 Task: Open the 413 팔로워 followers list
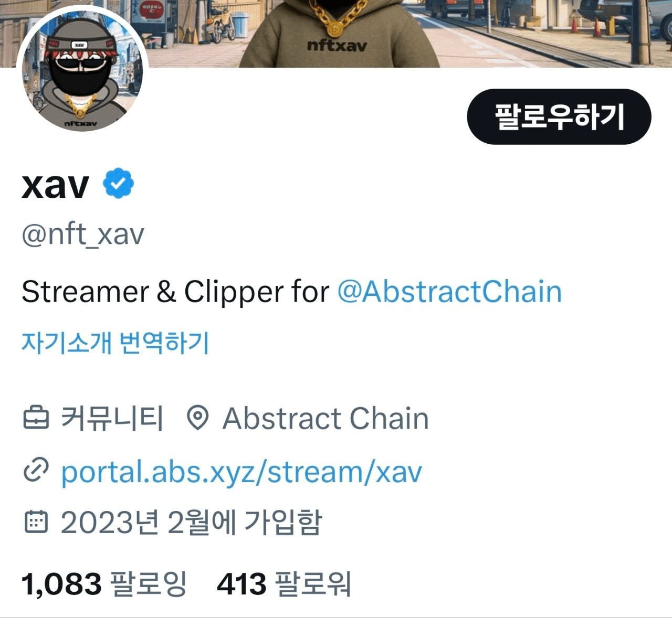tap(284, 584)
